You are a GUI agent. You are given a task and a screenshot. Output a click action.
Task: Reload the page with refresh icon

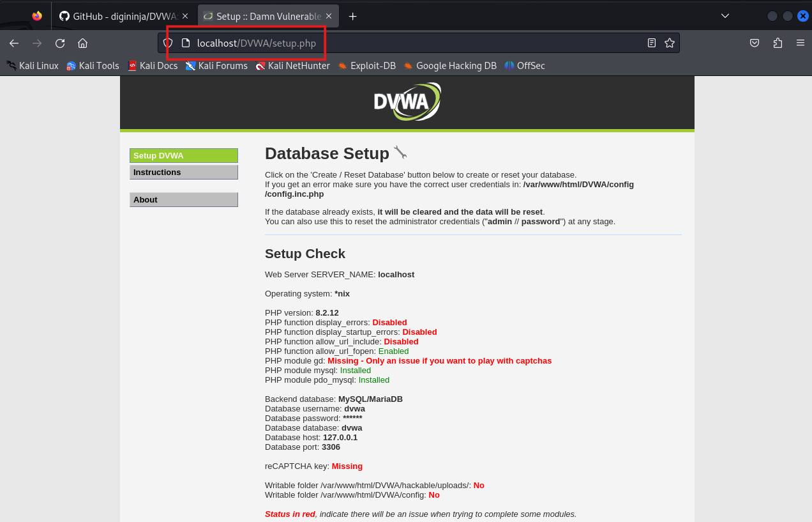pos(60,43)
